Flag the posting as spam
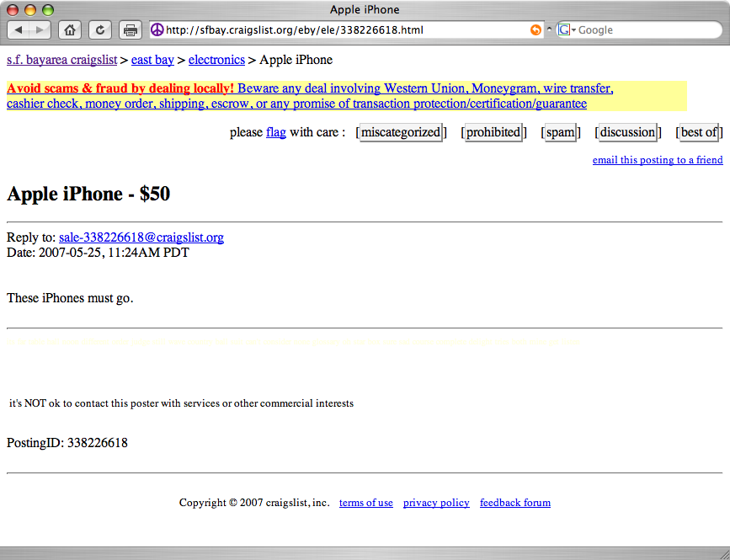The width and height of the screenshot is (730, 560). [561, 132]
